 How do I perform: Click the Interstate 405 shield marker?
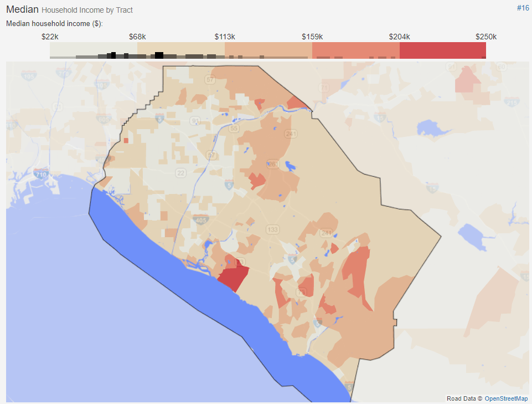[201, 220]
